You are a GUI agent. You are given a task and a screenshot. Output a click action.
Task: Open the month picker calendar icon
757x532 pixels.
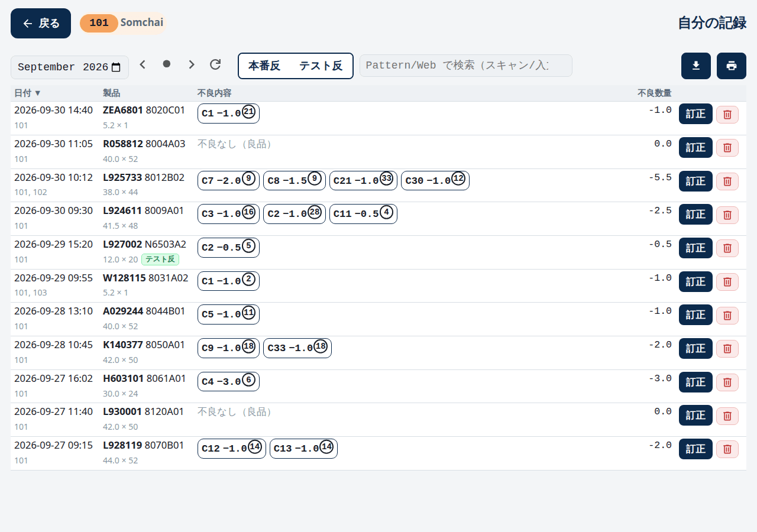(116, 67)
